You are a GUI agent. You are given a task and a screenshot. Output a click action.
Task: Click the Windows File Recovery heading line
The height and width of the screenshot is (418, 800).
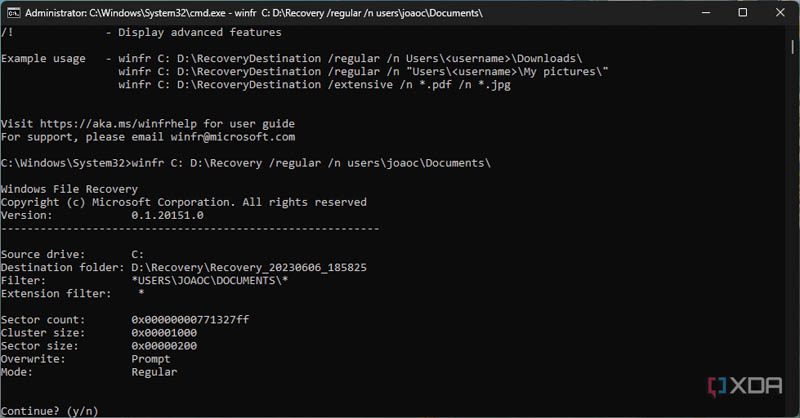tap(69, 189)
